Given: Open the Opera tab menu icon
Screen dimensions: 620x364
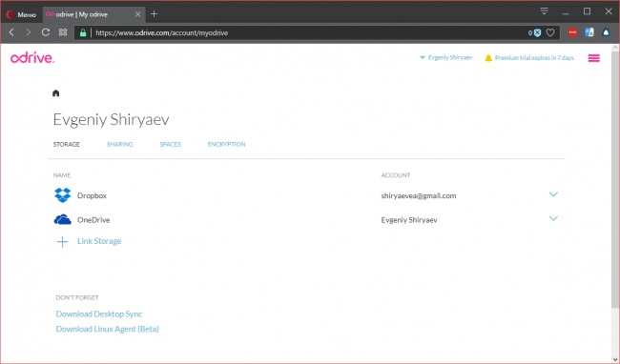Looking at the screenshot, I should 544,11.
